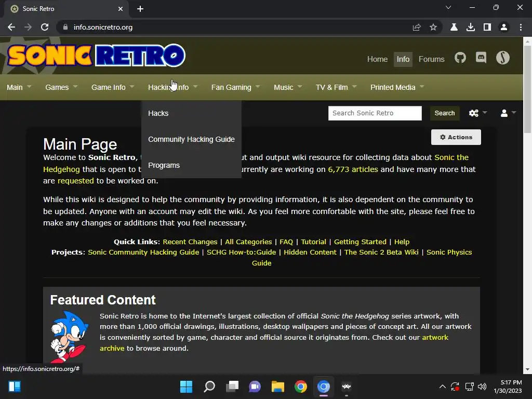Open the 6,773 articles link
This screenshot has height=399, width=532.
click(x=353, y=169)
